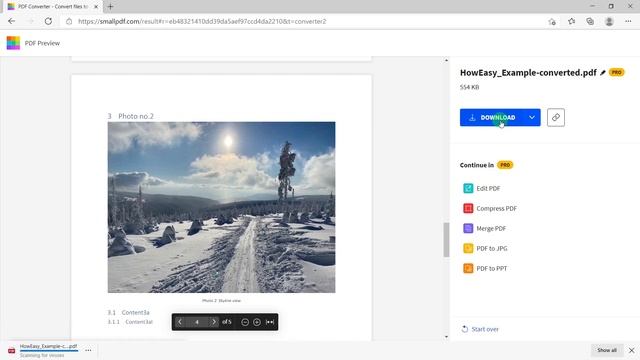Click the PDF to PPT tool icon

point(468,268)
